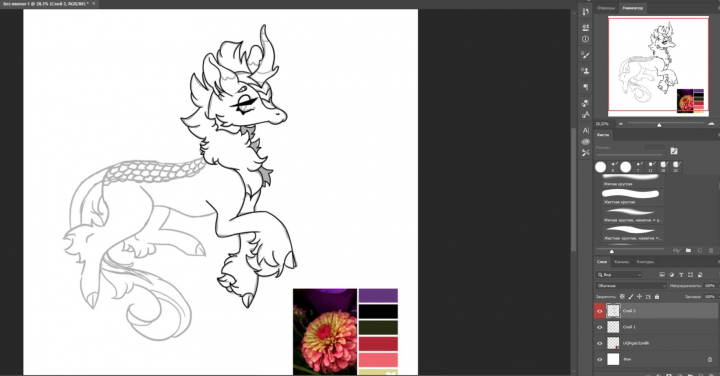The width and height of the screenshot is (720, 376).
Task: Open the Info panel icon in the dock
Action: pyautogui.click(x=585, y=39)
